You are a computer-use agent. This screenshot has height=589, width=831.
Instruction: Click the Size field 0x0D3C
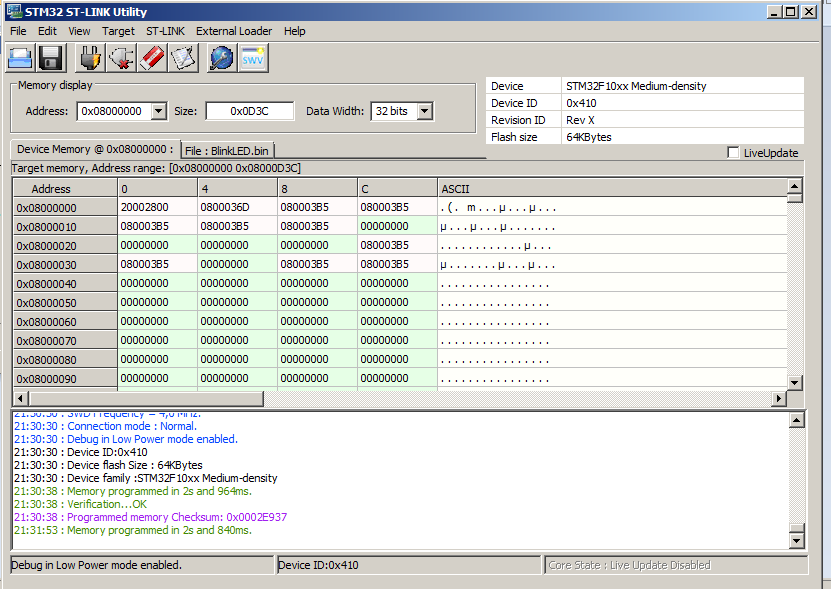pos(250,111)
